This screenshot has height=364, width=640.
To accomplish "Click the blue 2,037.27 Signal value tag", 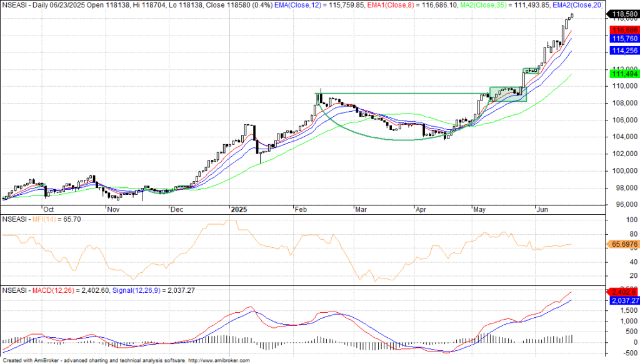I will coord(623,300).
